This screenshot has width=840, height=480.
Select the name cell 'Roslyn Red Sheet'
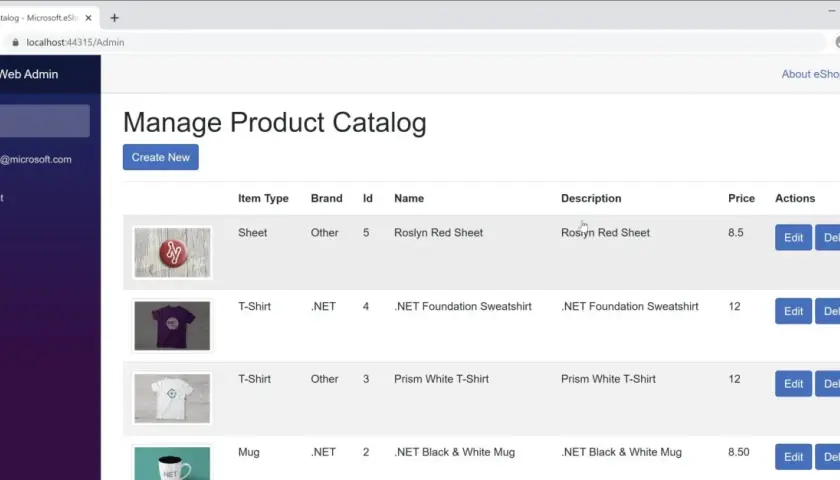click(x=438, y=232)
